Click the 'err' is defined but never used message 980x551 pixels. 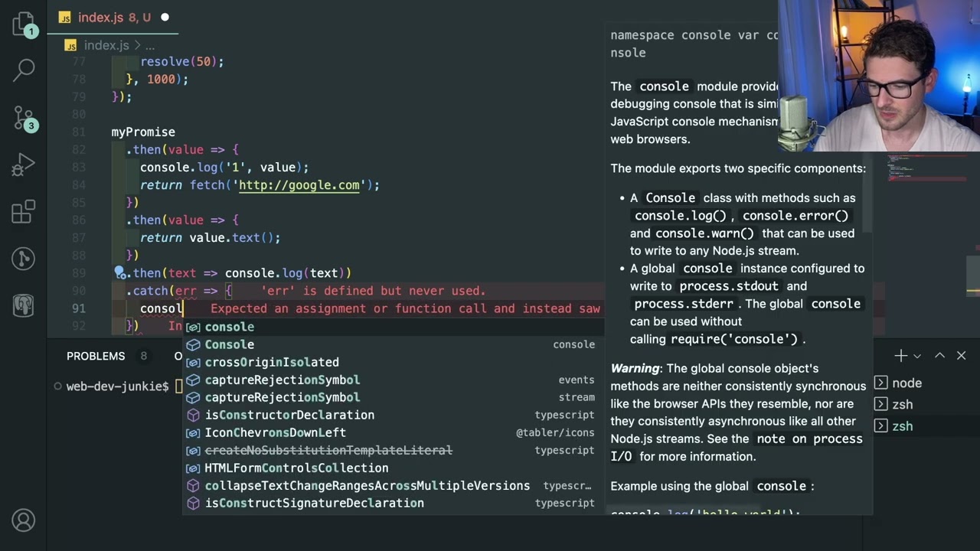pyautogui.click(x=374, y=291)
